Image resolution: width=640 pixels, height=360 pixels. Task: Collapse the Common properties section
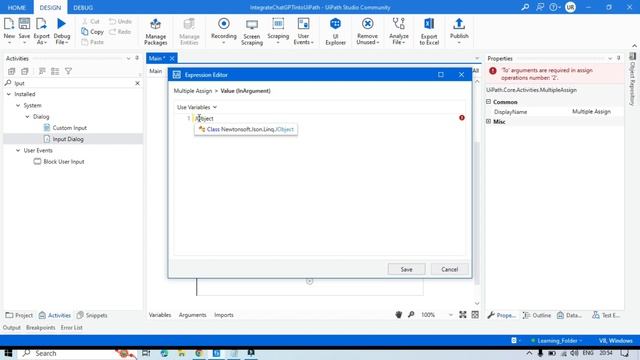(489, 102)
